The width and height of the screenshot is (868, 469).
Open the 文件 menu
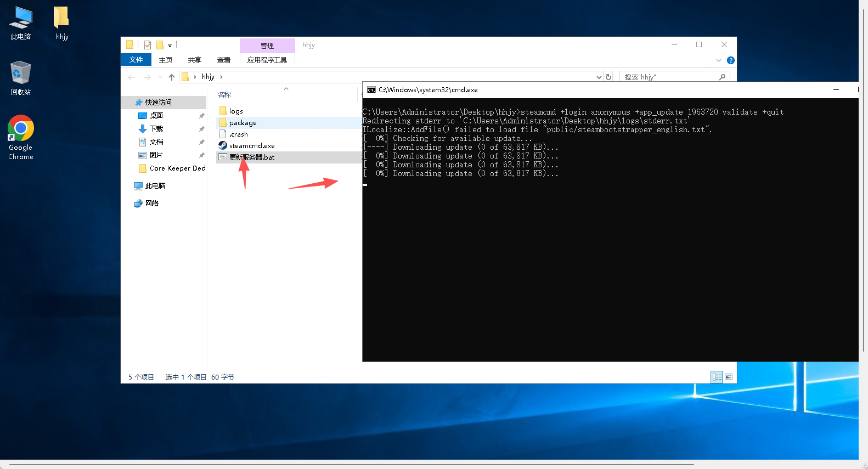136,60
